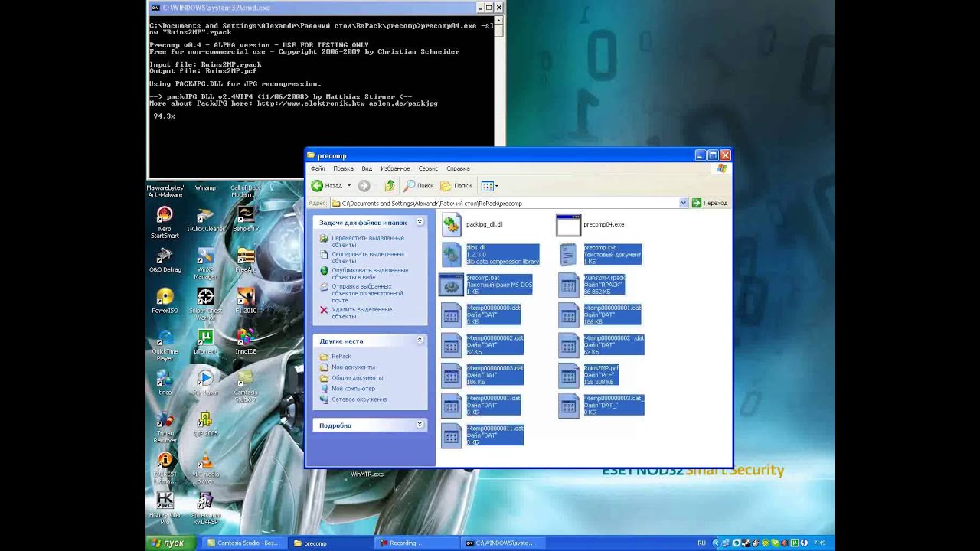This screenshot has width=980, height=551.
Task: Open Избранное menu in Explorer
Action: pyautogui.click(x=395, y=168)
